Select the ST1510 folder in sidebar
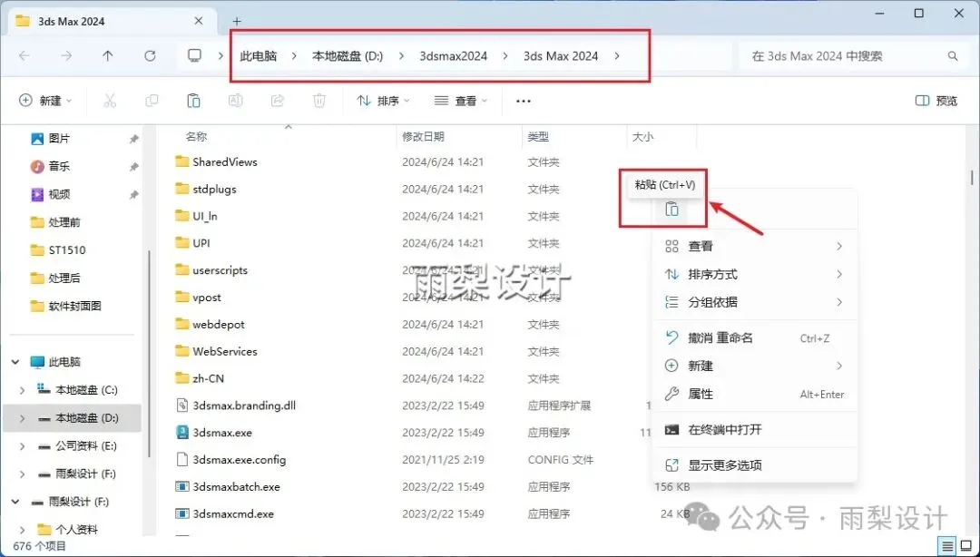This screenshot has width=980, height=557. tap(67, 250)
